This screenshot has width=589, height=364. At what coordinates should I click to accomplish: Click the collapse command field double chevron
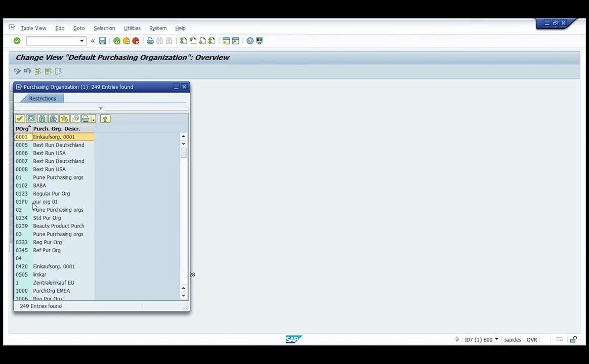point(93,41)
